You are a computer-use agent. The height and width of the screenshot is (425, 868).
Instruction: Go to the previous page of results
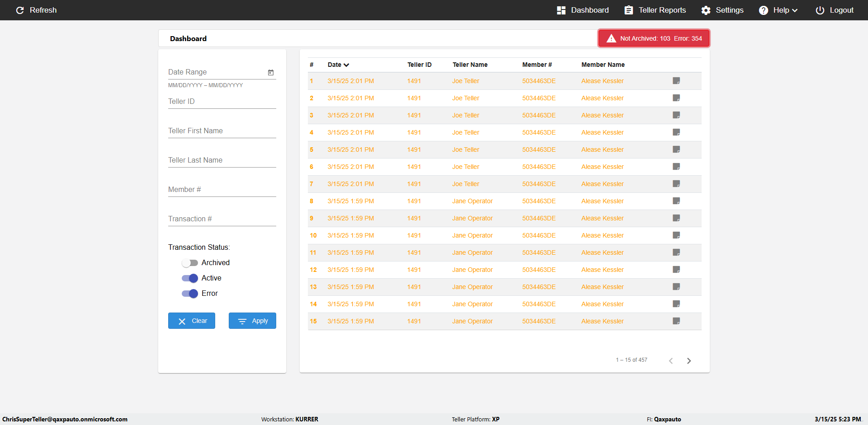coord(671,360)
